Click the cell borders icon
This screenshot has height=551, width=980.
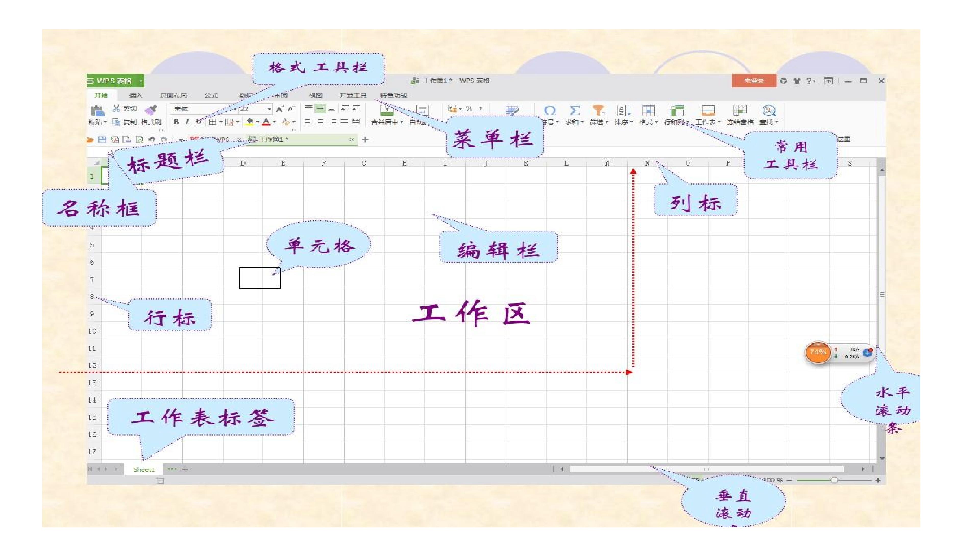click(x=212, y=122)
